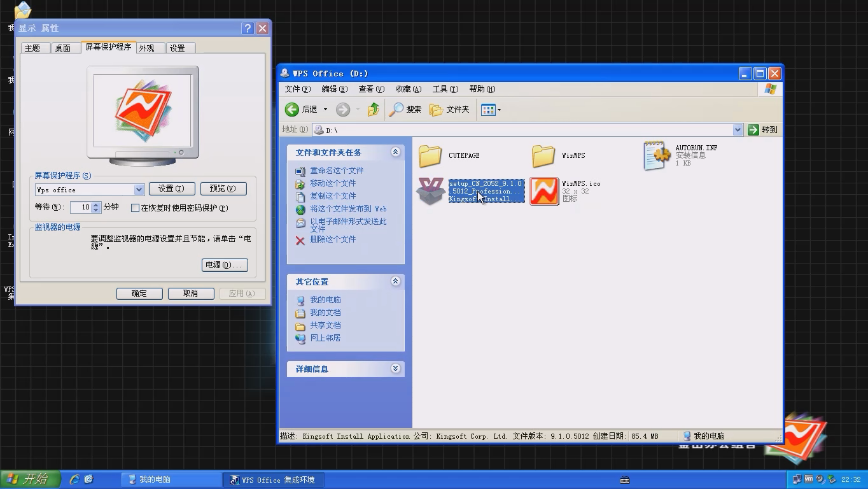Open the 收藏(A) menu
Screen dimensions: 868x489
point(409,89)
